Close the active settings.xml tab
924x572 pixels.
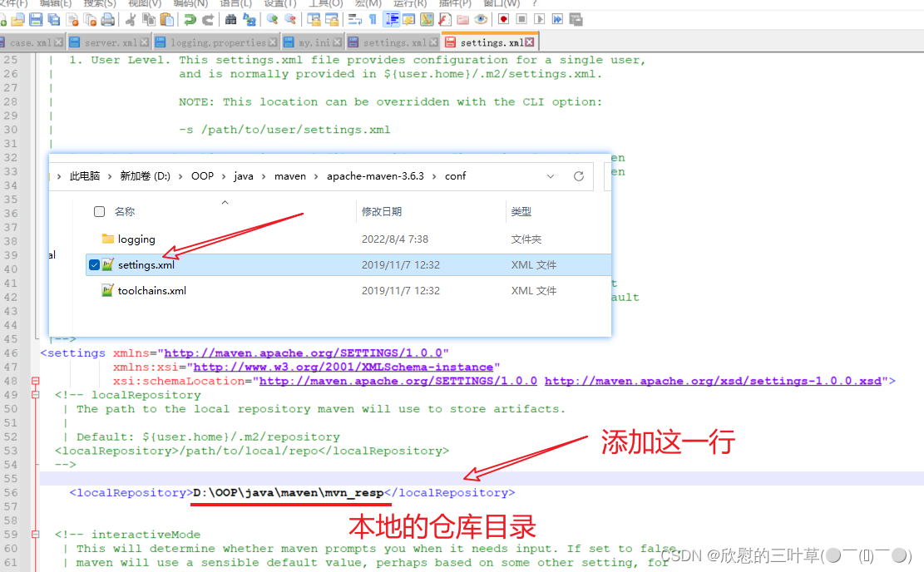530,42
